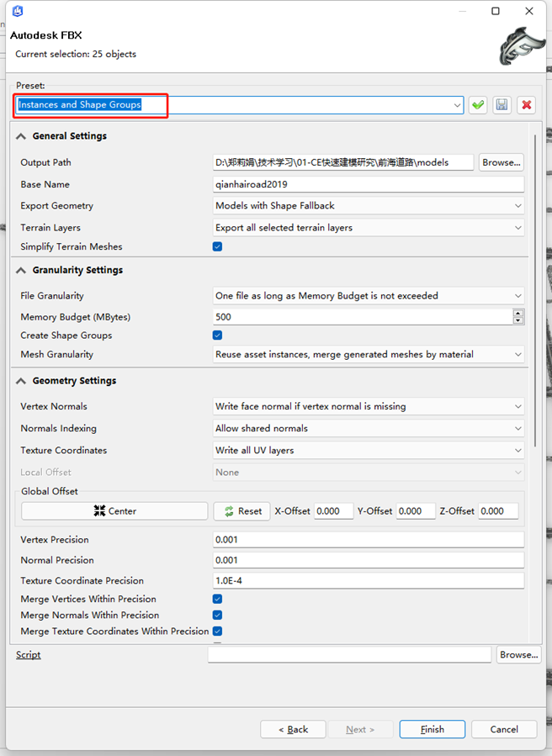
Task: Click the Normal Precision field
Action: 369,560
